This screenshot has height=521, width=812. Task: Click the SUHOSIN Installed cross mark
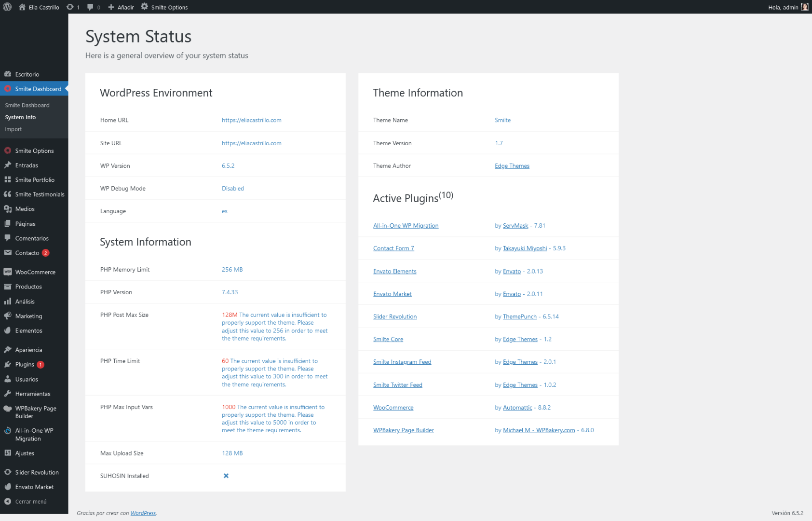(x=226, y=476)
